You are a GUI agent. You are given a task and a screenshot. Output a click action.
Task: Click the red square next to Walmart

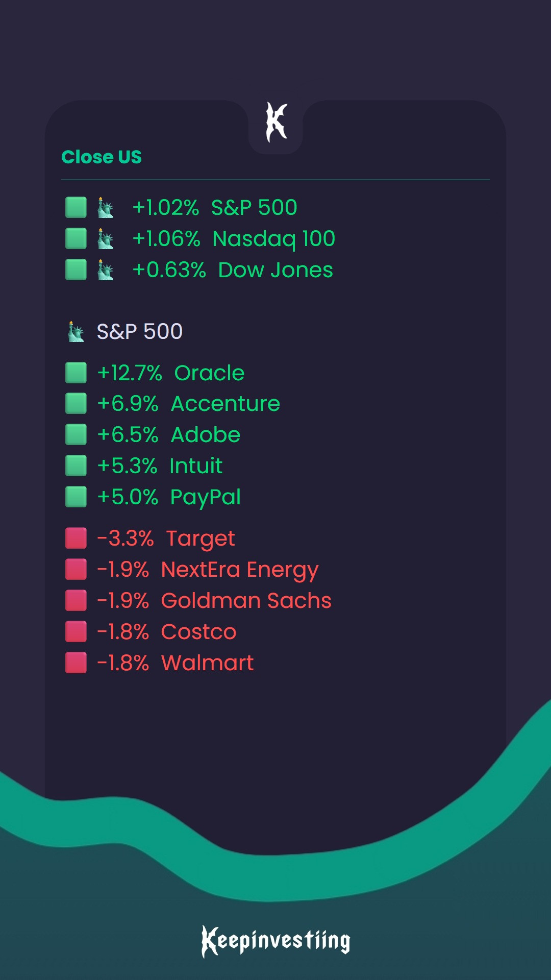76,663
